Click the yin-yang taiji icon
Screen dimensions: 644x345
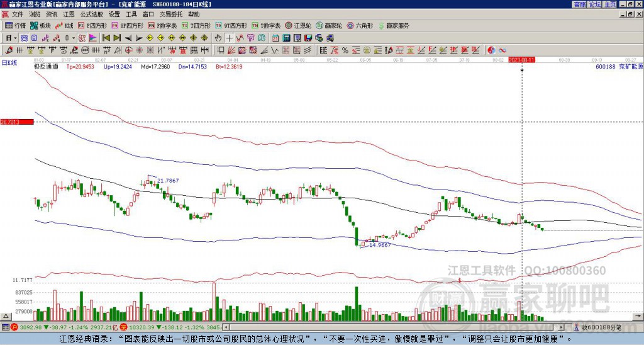tap(491, 50)
